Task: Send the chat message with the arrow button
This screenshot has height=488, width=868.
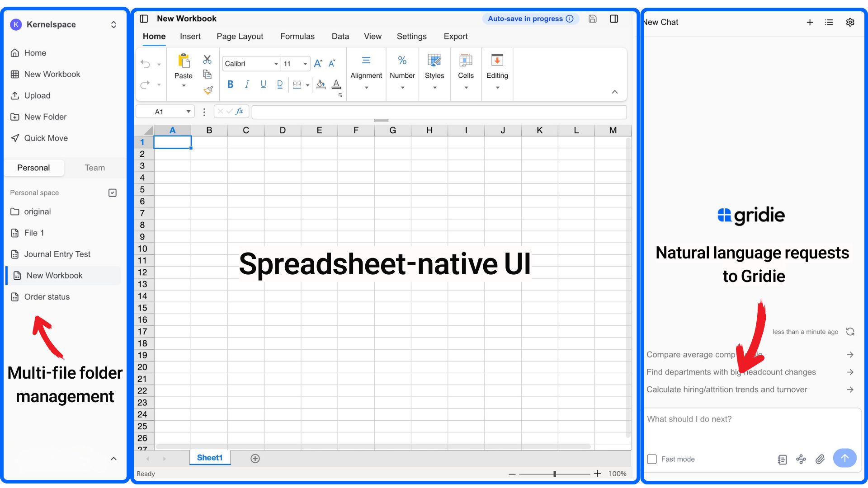Action: (x=844, y=458)
